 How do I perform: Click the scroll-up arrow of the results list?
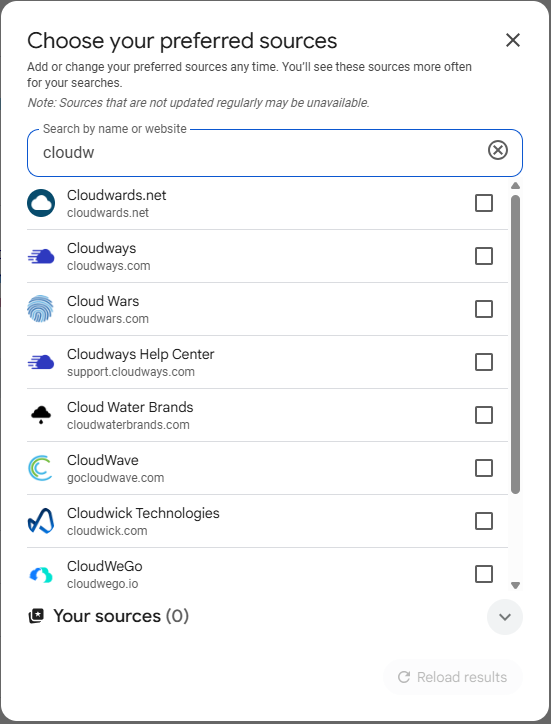point(515,186)
